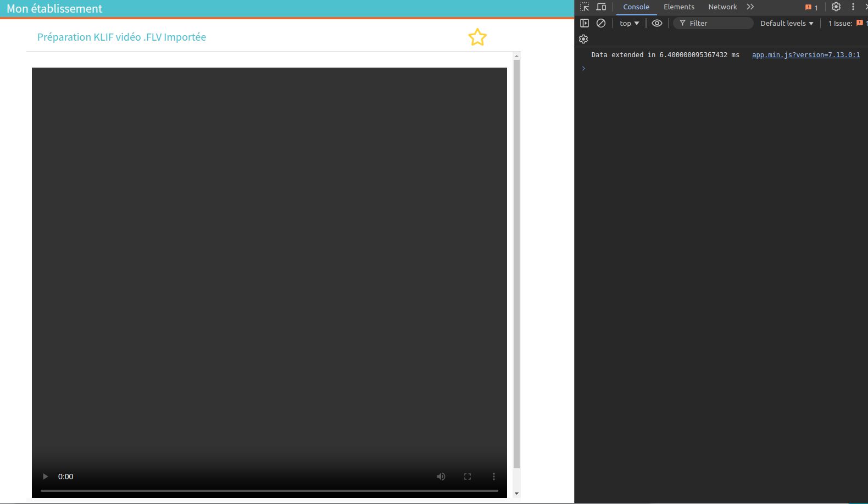Image resolution: width=868 pixels, height=504 pixels.
Task: Expand more DevTools tabs chevron
Action: click(x=750, y=7)
